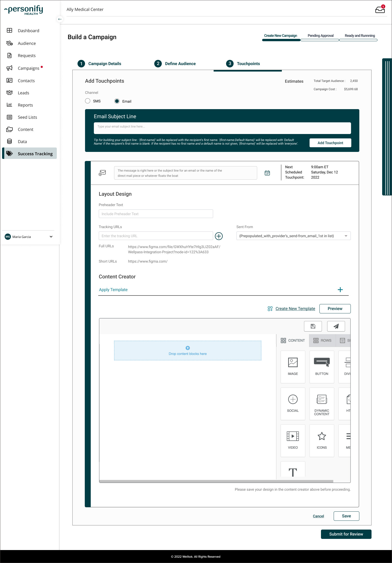Click the Preheader Text input field
This screenshot has height=563, width=392.
(156, 214)
